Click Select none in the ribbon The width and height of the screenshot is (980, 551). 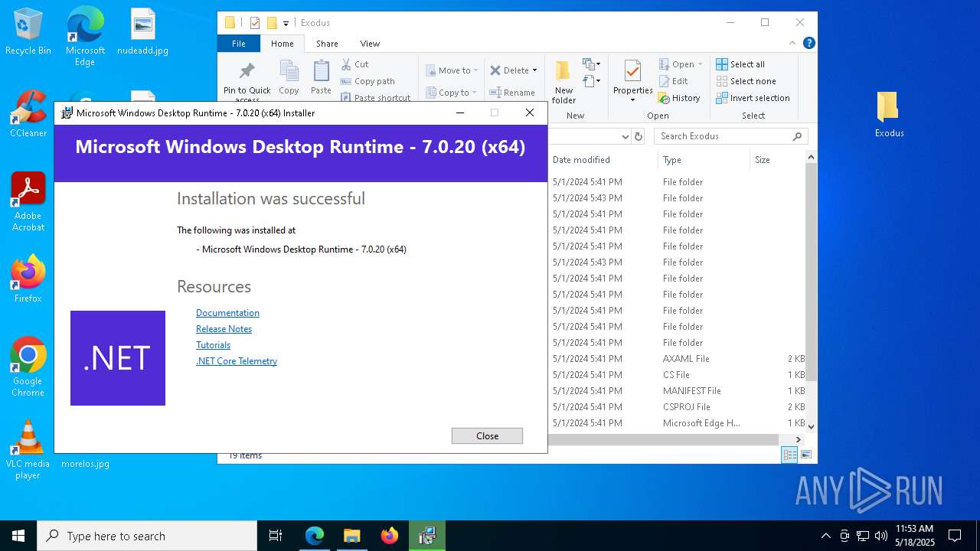[746, 81]
